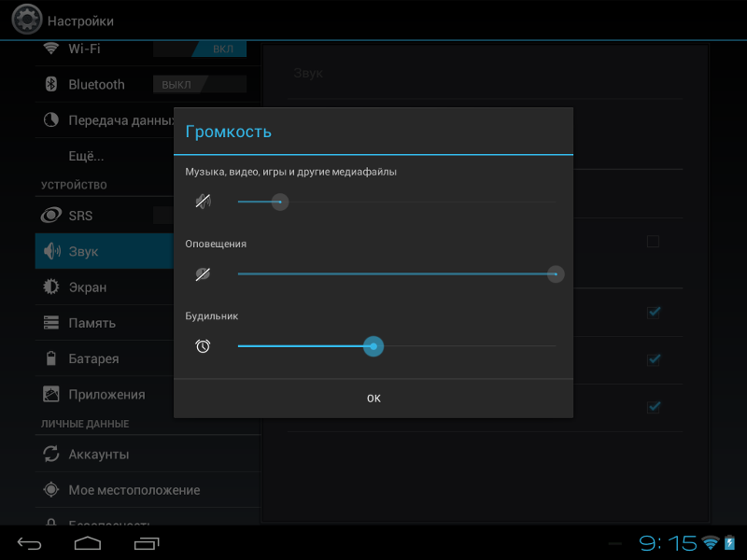Tap the Звук header in right panel
This screenshot has width=747, height=560.
(x=308, y=74)
